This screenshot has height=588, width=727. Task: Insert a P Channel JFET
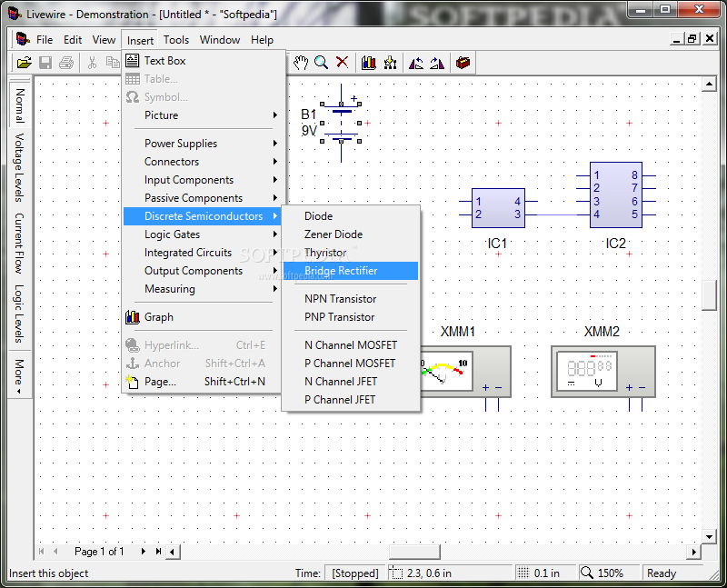351,400
